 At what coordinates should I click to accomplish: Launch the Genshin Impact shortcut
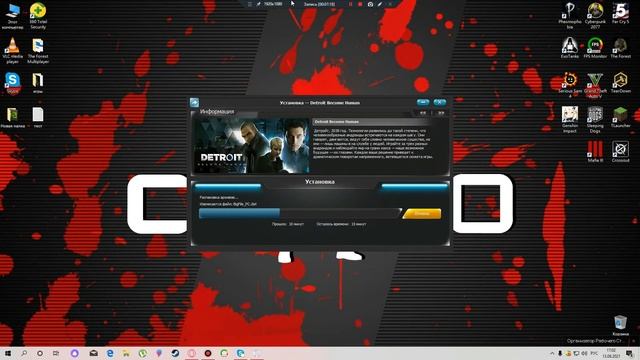[570, 120]
